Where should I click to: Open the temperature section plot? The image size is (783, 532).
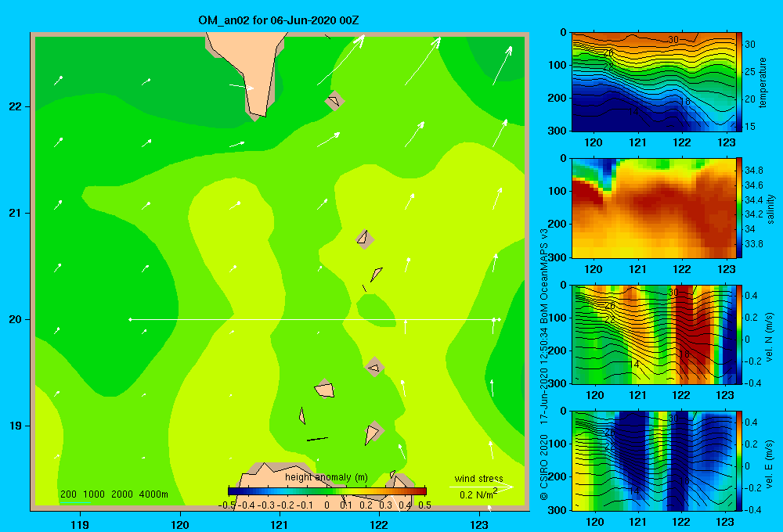[x=654, y=82]
